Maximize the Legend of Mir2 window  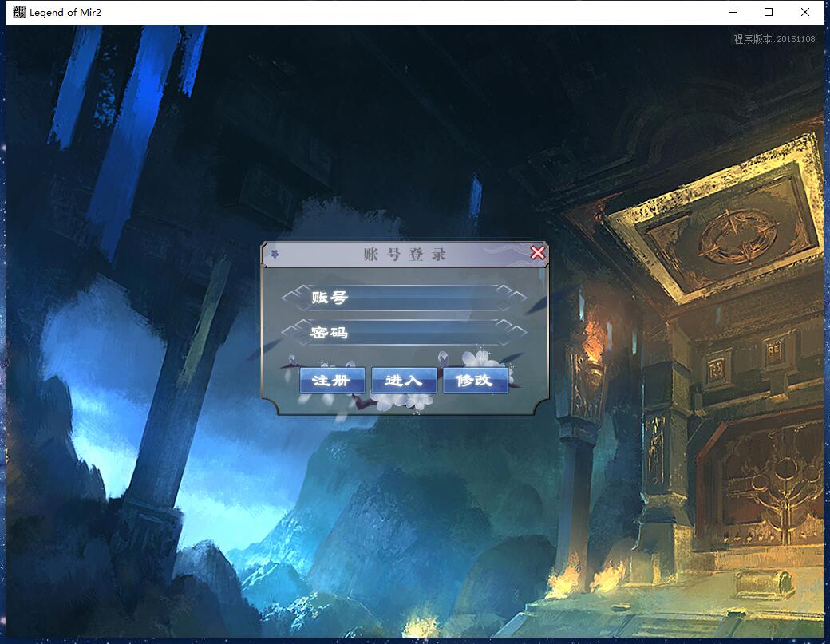[769, 12]
